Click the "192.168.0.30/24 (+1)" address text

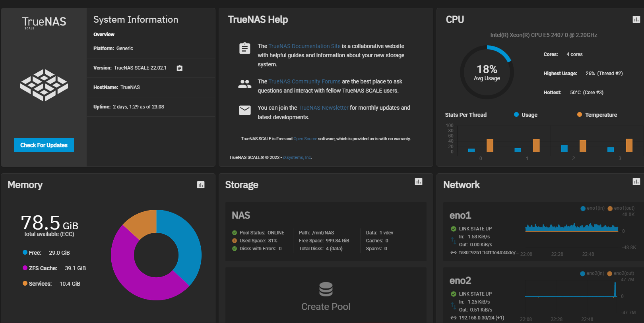tap(482, 318)
